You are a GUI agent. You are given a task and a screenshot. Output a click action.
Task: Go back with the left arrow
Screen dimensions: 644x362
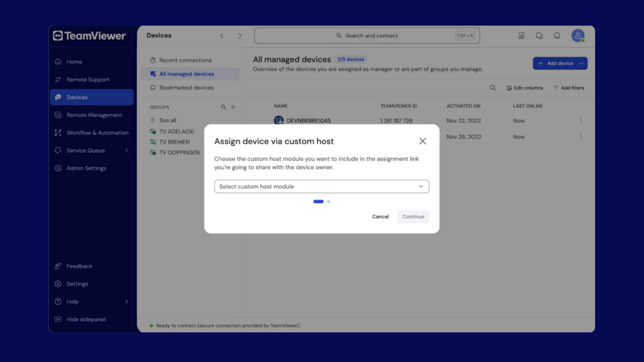pos(222,36)
